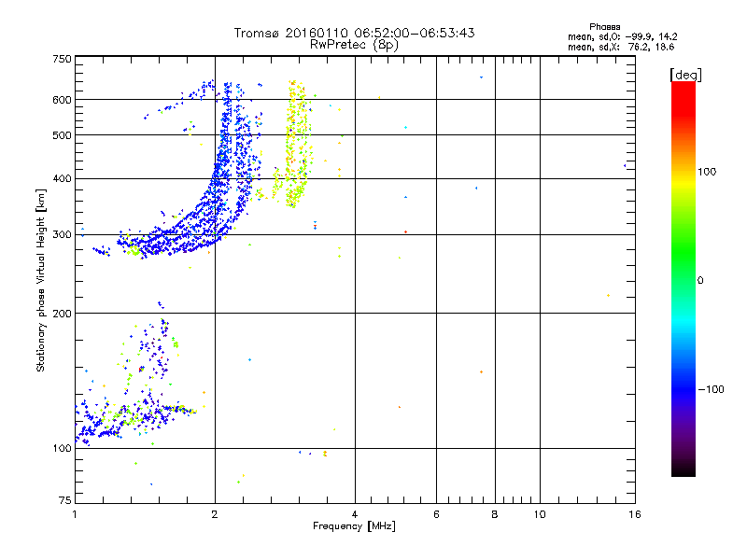Click the '[deg]' colorbar unit label
The height and width of the screenshot is (560, 747).
[x=685, y=75]
